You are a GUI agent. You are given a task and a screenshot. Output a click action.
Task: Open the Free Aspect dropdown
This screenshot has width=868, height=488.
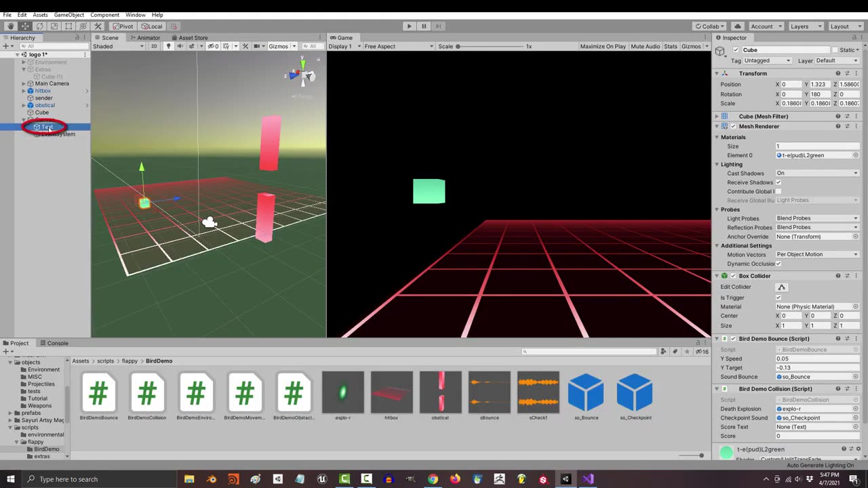coord(399,46)
